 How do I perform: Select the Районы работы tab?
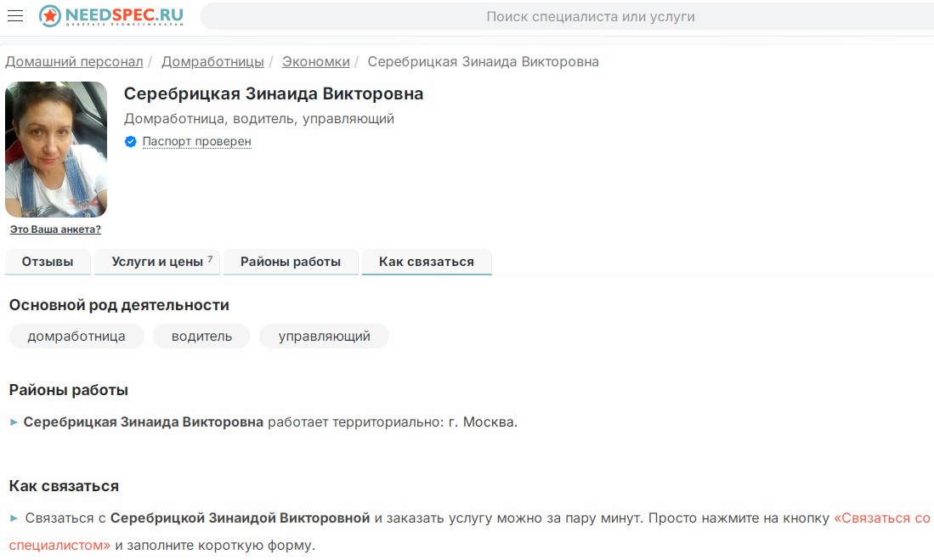pos(291,262)
